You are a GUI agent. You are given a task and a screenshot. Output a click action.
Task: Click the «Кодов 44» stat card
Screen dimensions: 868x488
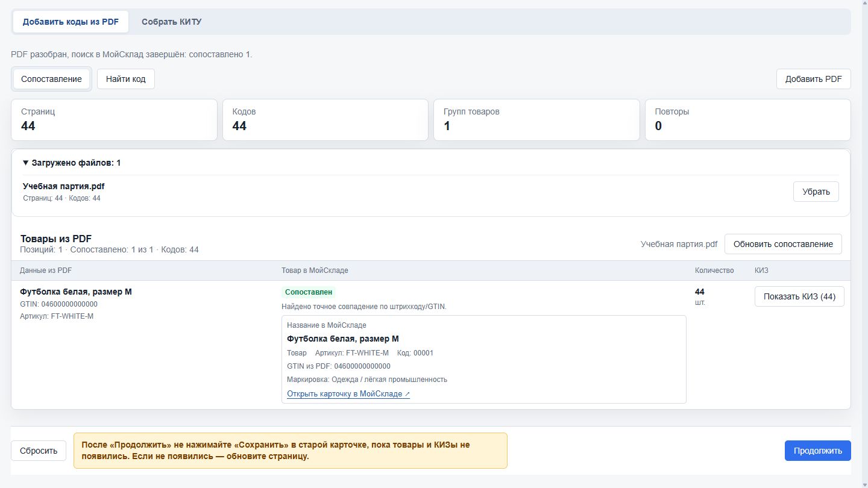(325, 120)
